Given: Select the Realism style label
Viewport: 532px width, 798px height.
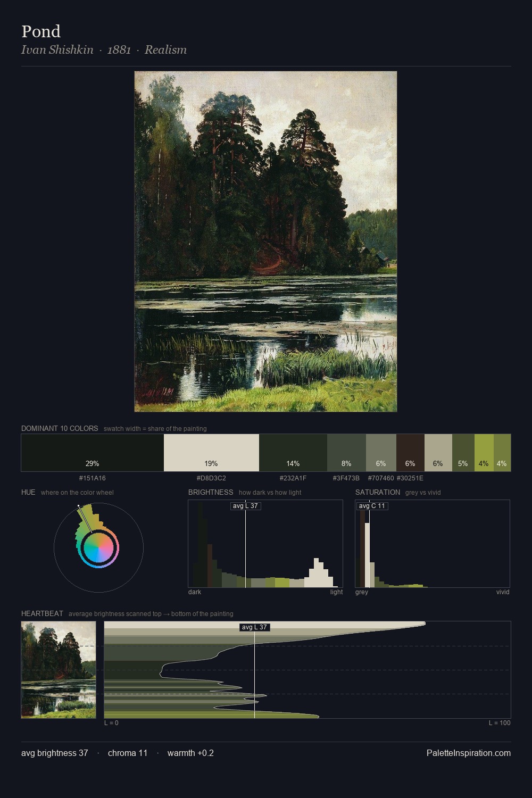Looking at the screenshot, I should pos(165,49).
